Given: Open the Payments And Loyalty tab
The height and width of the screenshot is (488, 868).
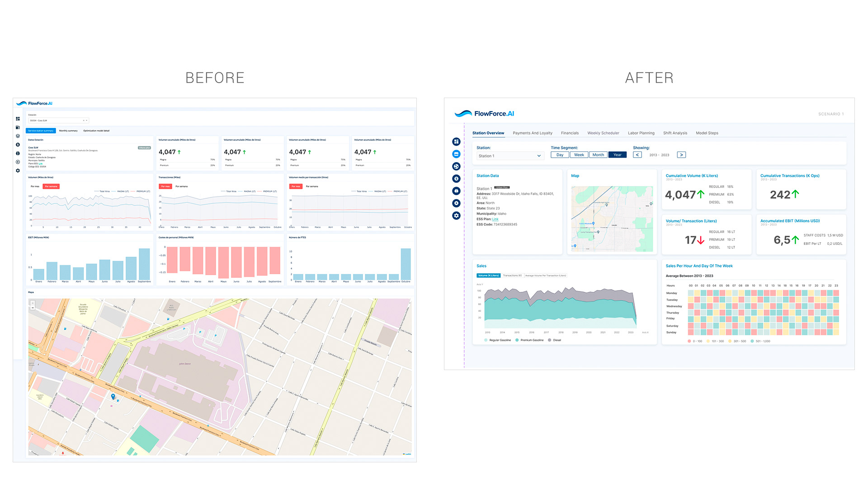Looking at the screenshot, I should point(532,133).
